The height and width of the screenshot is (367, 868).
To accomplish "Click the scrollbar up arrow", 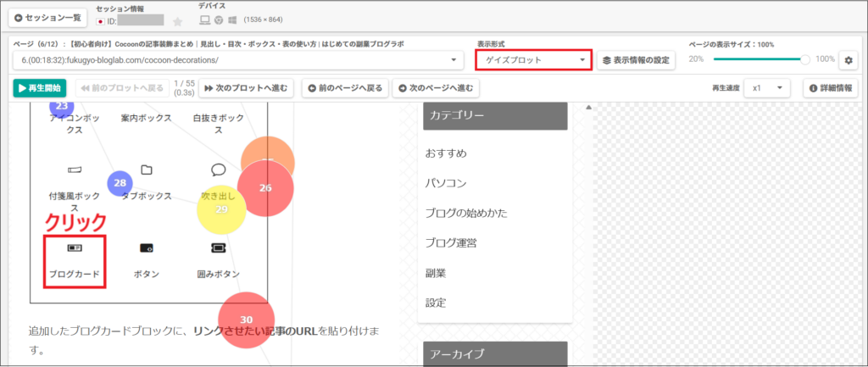I will [x=589, y=107].
